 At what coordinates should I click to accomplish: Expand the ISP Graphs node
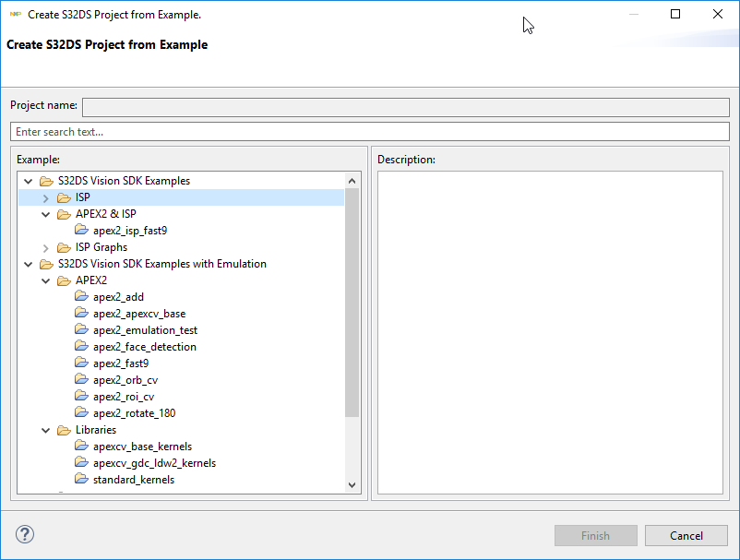(46, 247)
